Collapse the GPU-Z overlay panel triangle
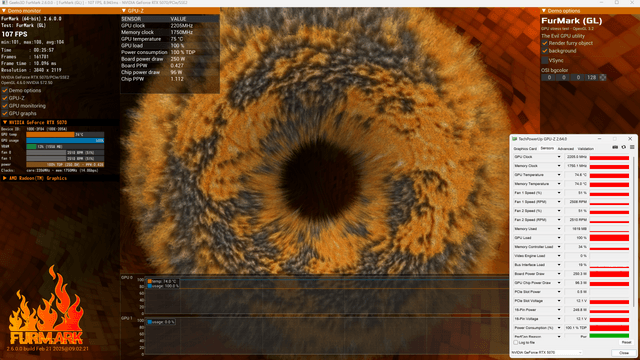 (124, 11)
